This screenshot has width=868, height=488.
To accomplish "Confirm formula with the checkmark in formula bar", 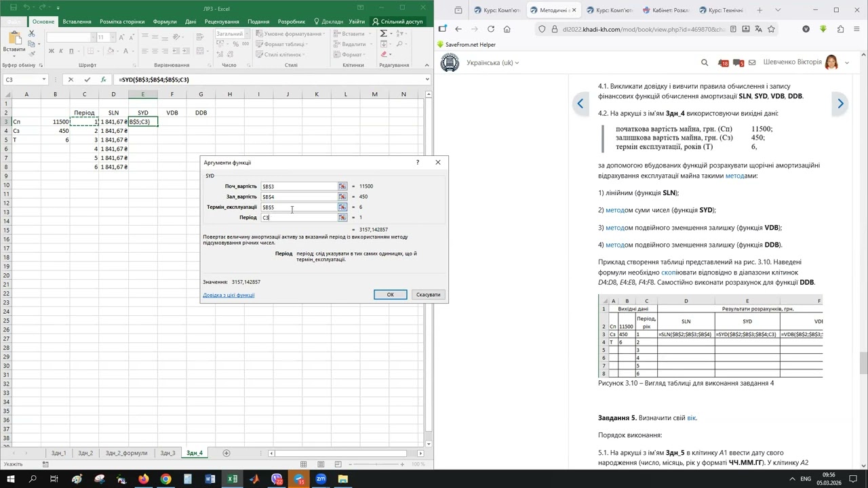I will point(87,79).
